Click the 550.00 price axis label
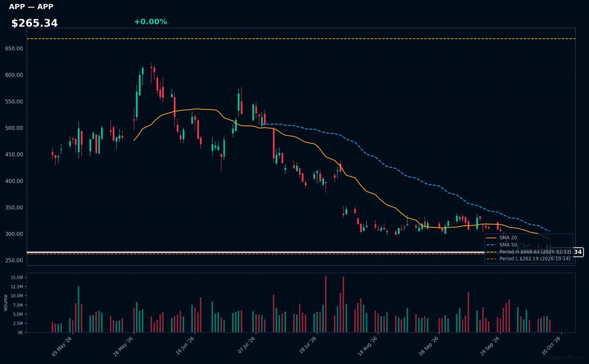This screenshot has width=589, height=364. pos(14,102)
